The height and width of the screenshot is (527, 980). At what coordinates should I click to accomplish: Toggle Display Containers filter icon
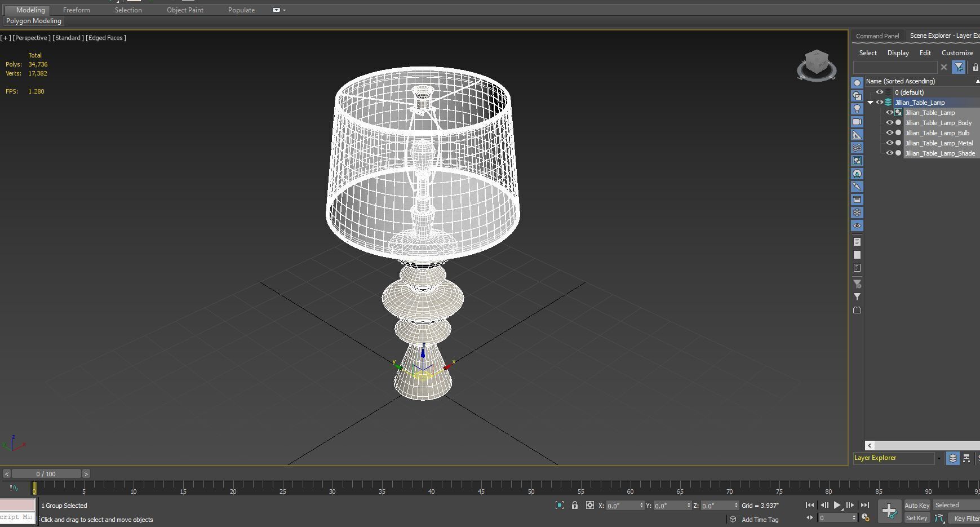[x=857, y=200]
